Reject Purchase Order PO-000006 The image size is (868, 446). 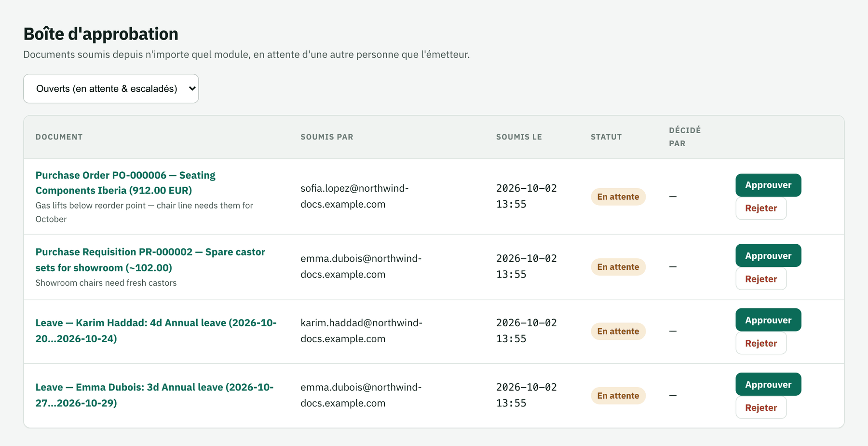click(761, 209)
